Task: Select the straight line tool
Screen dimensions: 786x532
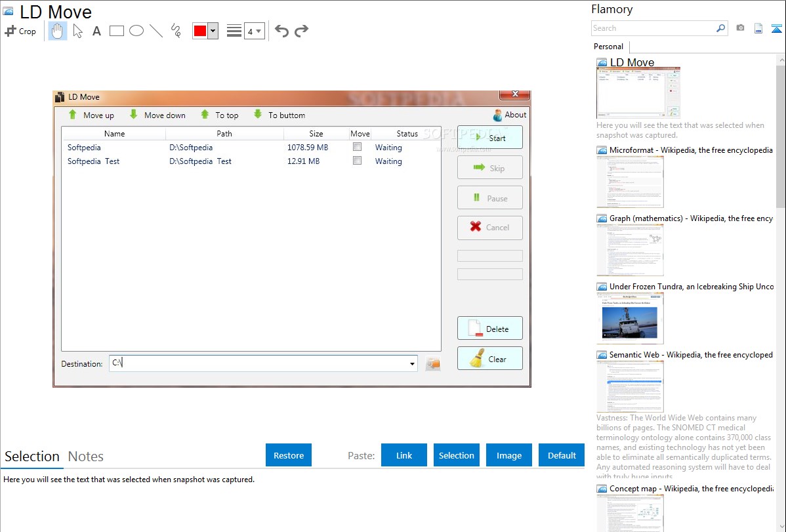Action: pos(156,31)
